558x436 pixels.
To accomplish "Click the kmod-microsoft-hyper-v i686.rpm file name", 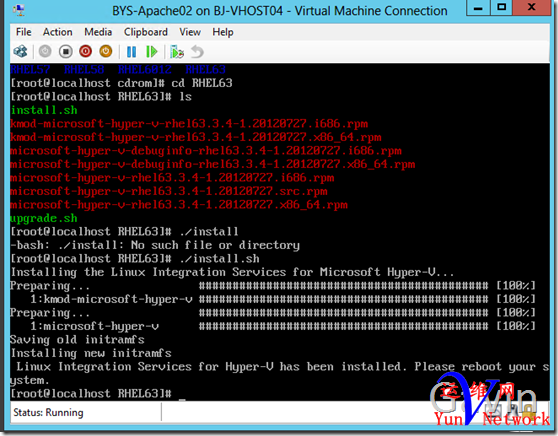I will 189,124.
